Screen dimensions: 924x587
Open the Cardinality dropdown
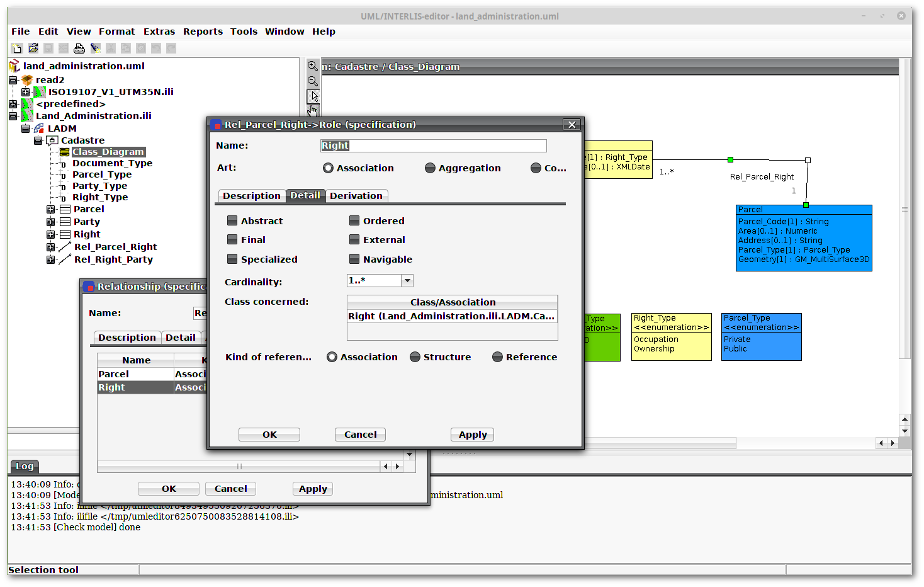407,281
